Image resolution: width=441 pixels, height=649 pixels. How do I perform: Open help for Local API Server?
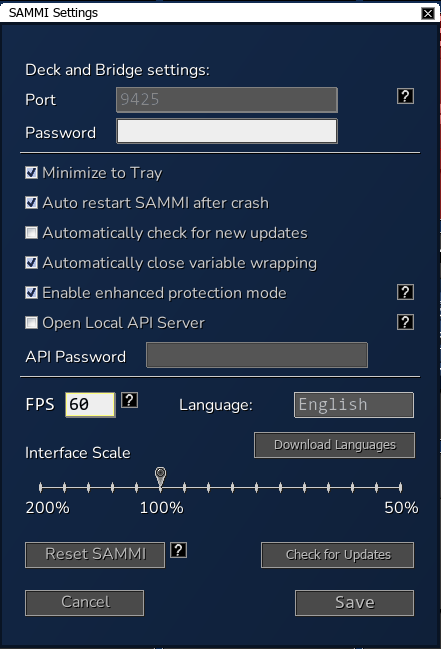(405, 322)
